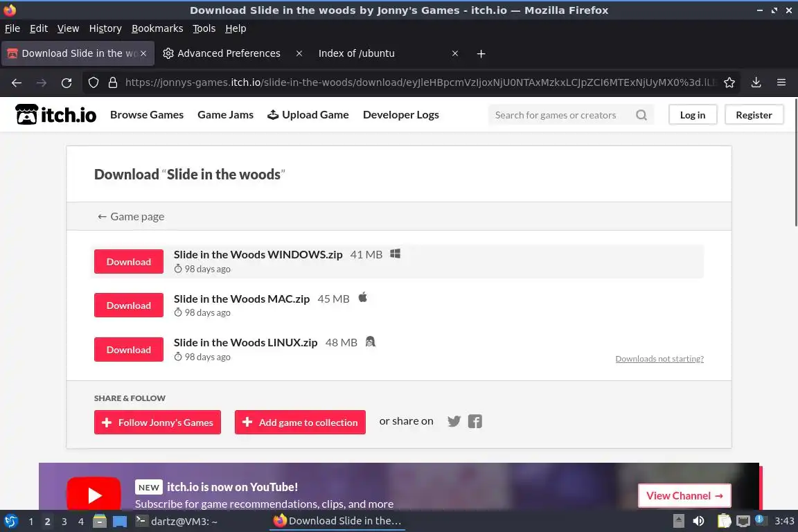The image size is (798, 532).
Task: Open the Firefox hamburger menu
Action: (781, 82)
